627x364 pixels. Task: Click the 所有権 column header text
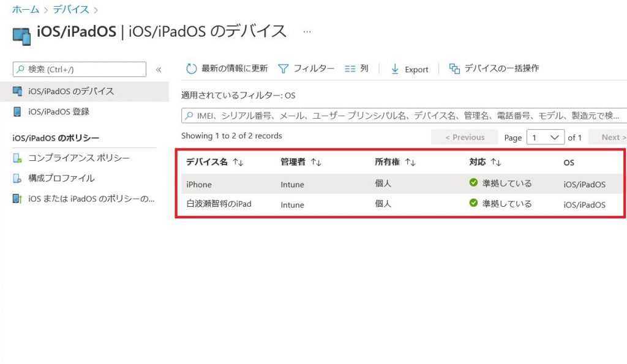point(387,162)
